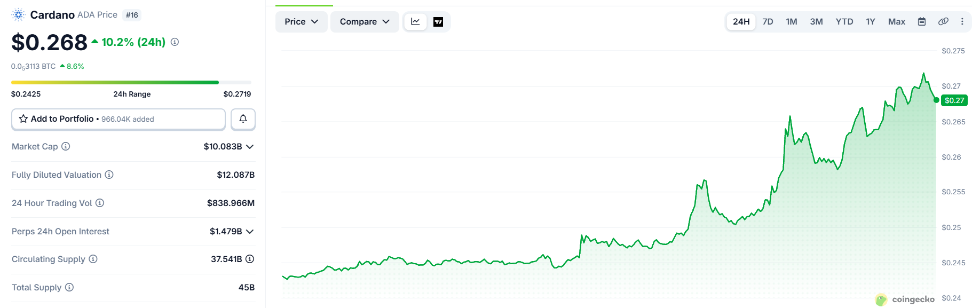Switch to the TradingView chart icon
The height and width of the screenshot is (308, 980).
pos(438,22)
